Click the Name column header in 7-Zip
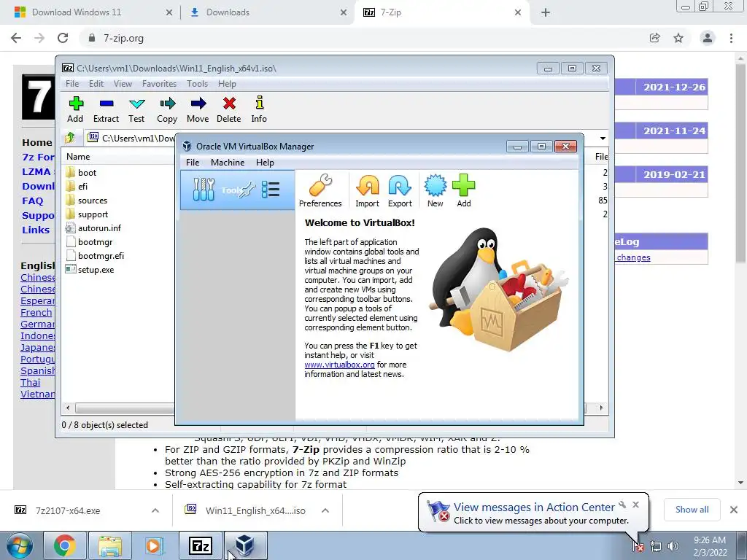This screenshot has width=747, height=560. (78, 157)
